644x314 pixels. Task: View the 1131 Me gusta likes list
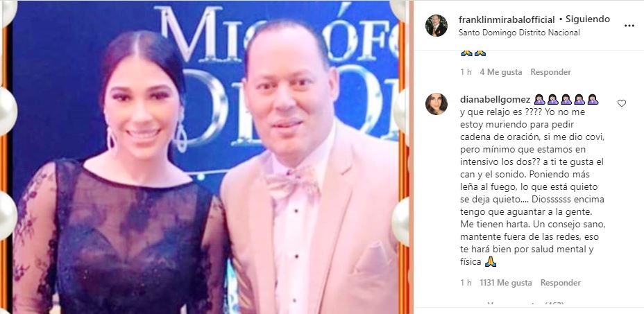coord(506,283)
